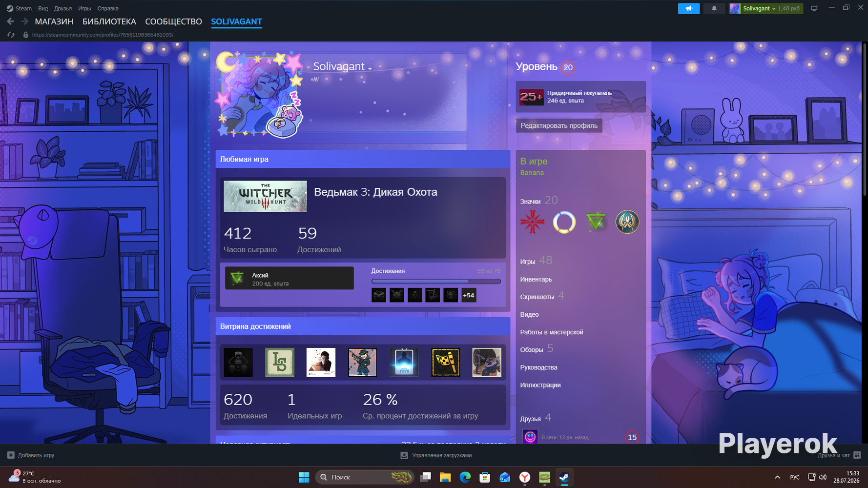
Task: Open the Ведьмак 3: Дикая Охота title link
Action: [375, 192]
